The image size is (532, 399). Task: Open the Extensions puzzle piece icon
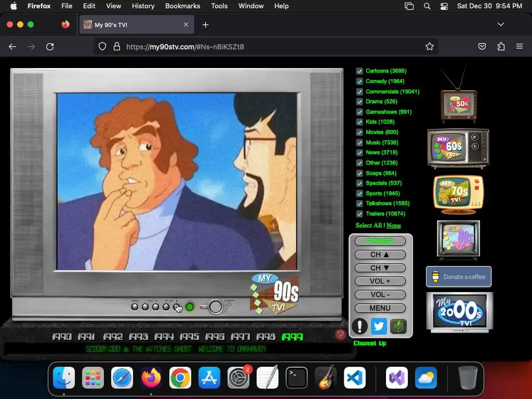tap(501, 46)
